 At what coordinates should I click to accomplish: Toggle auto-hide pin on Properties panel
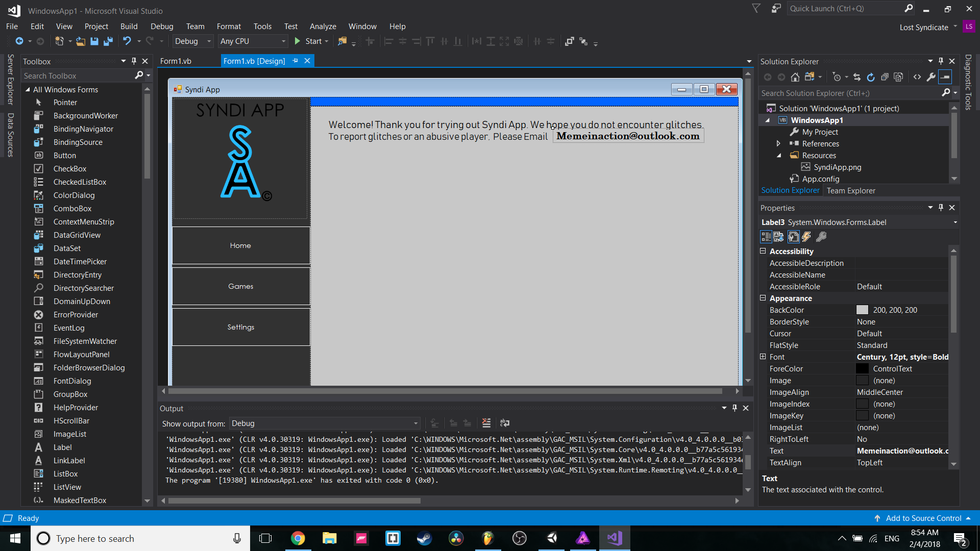[941, 208]
